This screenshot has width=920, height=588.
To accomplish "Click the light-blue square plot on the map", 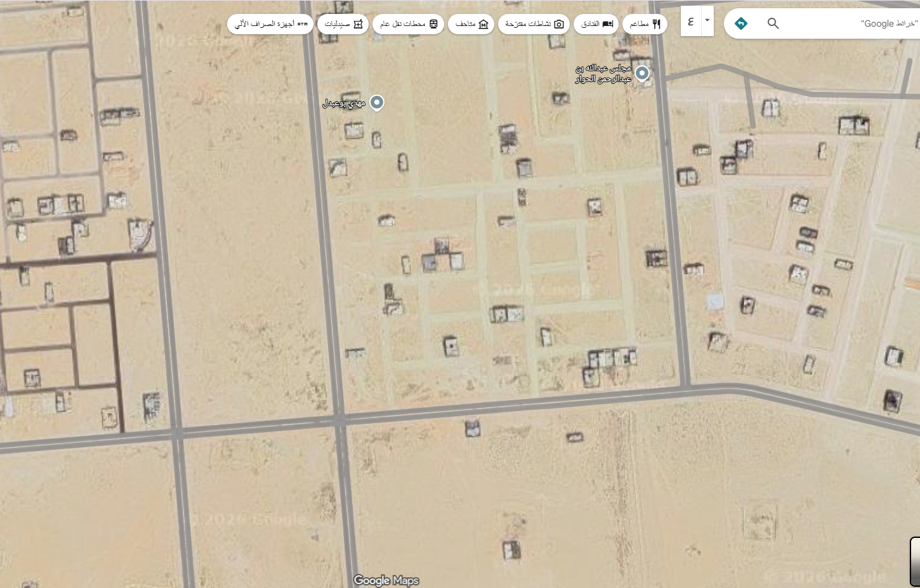I will tap(715, 301).
